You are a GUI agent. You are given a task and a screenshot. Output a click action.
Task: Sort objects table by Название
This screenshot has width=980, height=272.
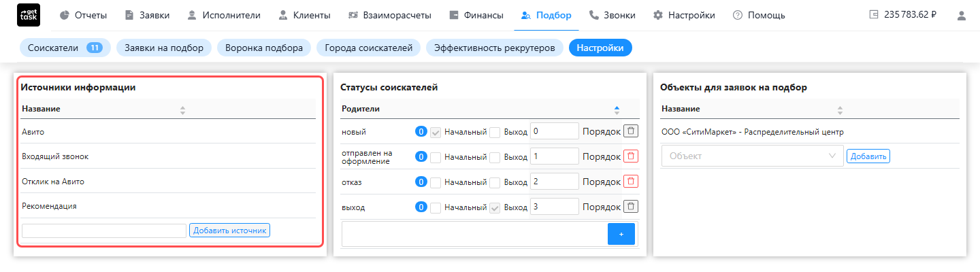tap(840, 109)
